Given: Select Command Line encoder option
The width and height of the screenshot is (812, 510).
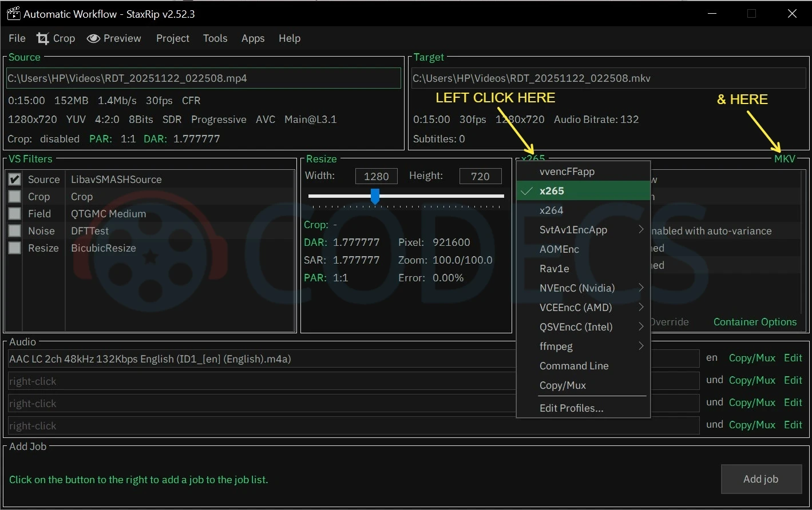Looking at the screenshot, I should click(x=583, y=366).
